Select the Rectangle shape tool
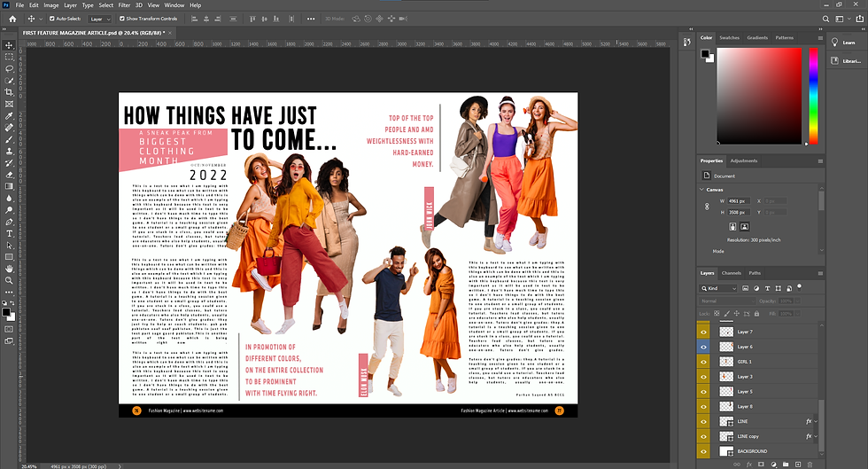 tap(9, 257)
